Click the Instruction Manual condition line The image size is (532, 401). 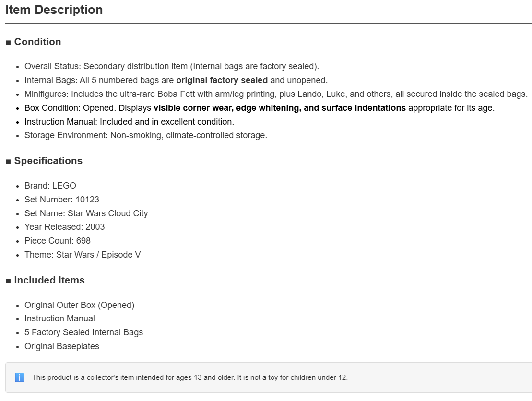[x=129, y=122]
